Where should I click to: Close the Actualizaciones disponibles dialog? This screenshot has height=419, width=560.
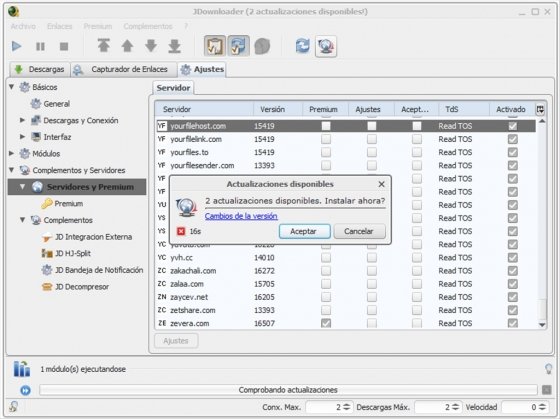click(x=381, y=184)
